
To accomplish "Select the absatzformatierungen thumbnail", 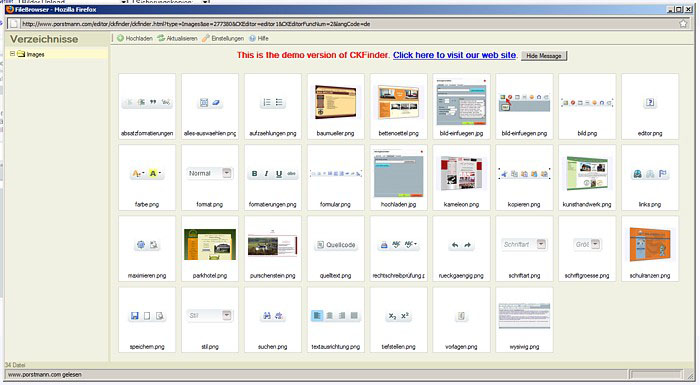I will (147, 106).
